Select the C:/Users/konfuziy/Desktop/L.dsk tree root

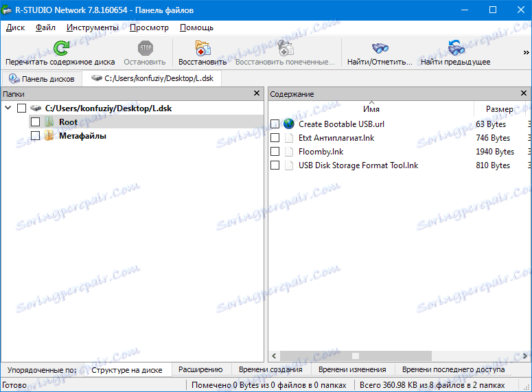point(108,108)
